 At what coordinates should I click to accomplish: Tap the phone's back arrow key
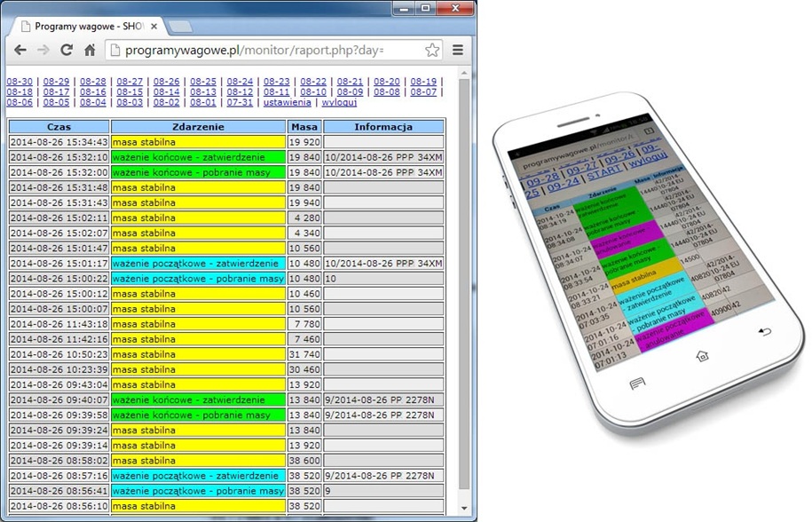point(764,332)
